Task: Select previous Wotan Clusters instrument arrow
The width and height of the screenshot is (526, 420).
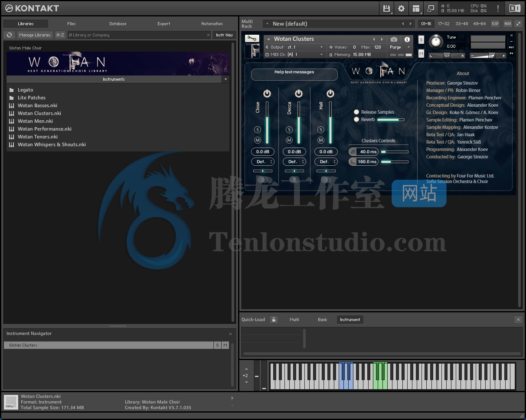Action: point(374,39)
